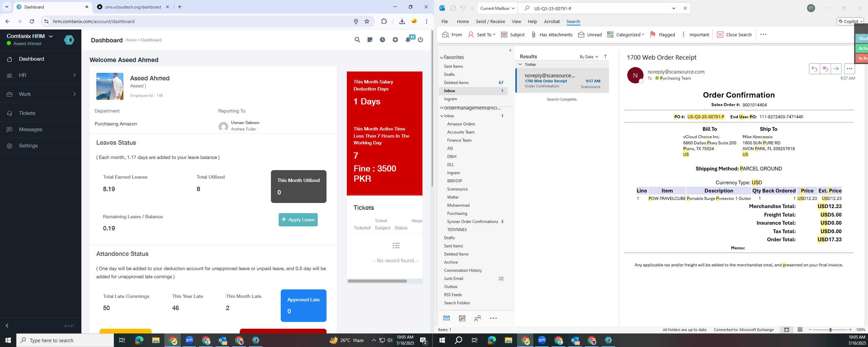Open more navigation options ellipsis in Outlook
868x347 pixels.
(493, 318)
